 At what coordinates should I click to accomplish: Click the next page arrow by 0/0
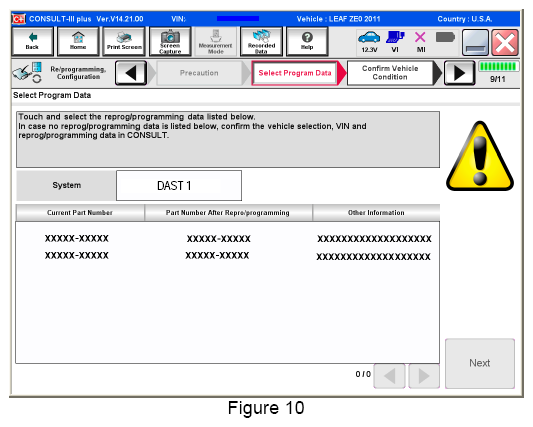point(424,376)
